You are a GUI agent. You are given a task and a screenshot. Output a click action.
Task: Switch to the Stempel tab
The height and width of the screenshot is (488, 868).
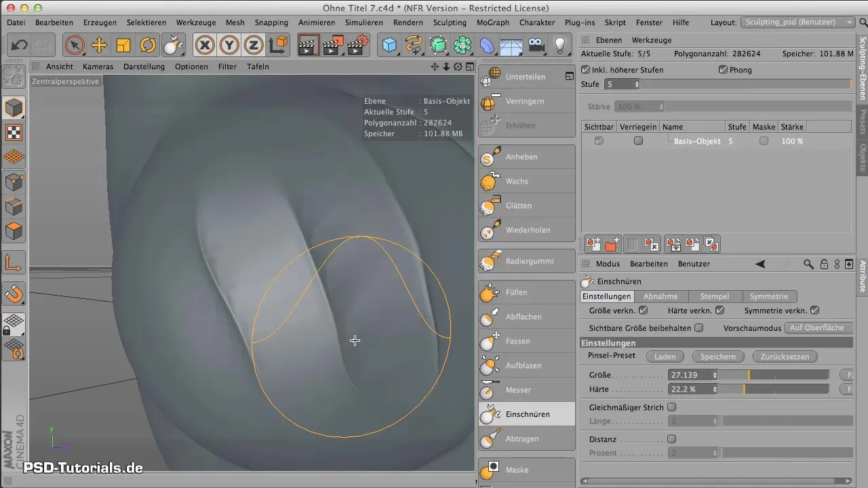(715, 296)
